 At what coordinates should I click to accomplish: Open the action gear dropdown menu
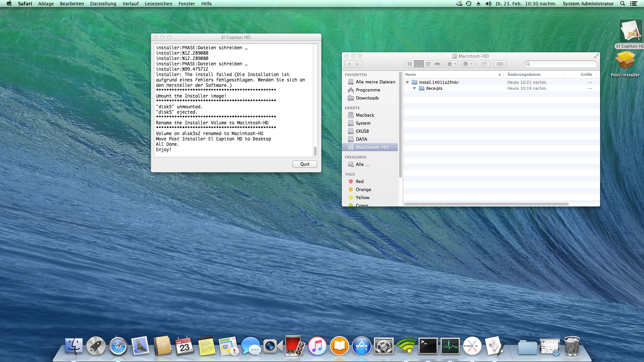coord(467,64)
